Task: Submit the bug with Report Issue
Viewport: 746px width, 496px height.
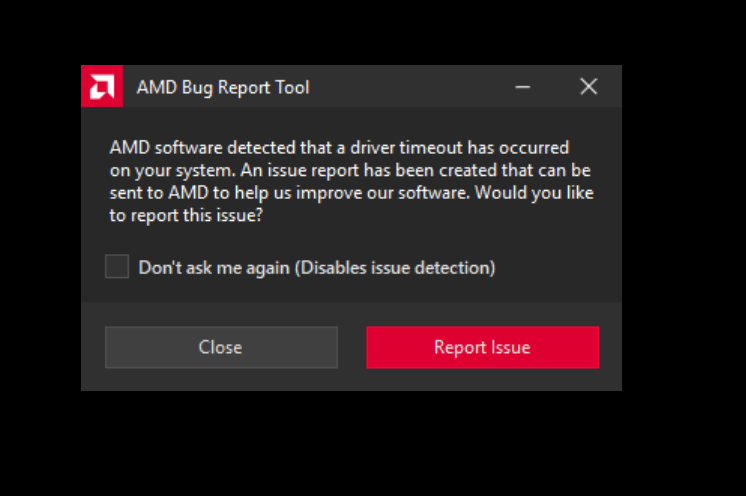Action: tap(482, 347)
